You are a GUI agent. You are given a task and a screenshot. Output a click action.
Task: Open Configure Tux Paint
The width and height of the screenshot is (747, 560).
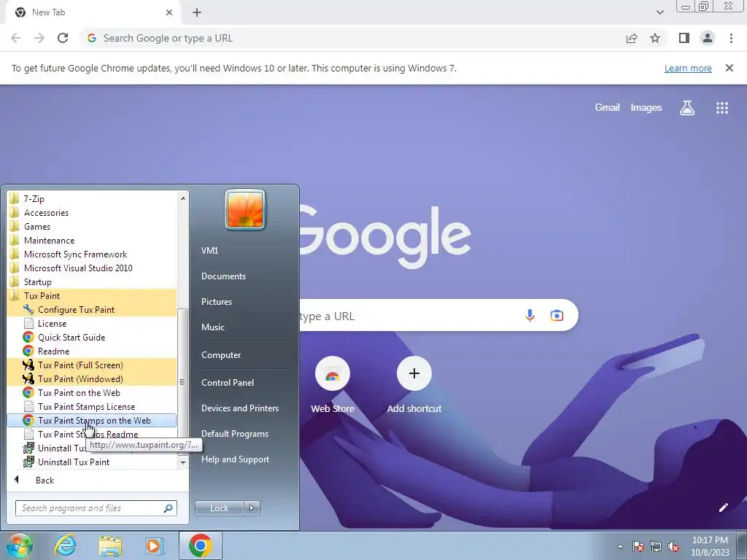click(92, 309)
